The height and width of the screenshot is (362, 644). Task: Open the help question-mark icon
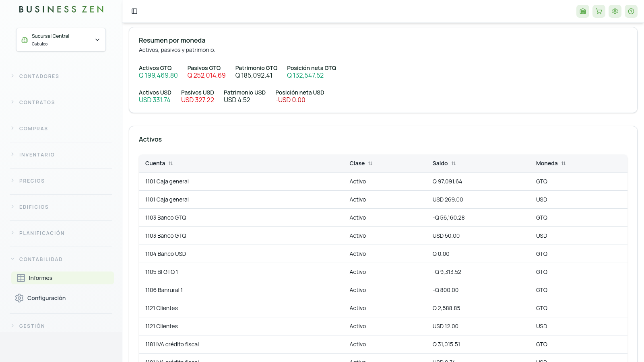(631, 11)
